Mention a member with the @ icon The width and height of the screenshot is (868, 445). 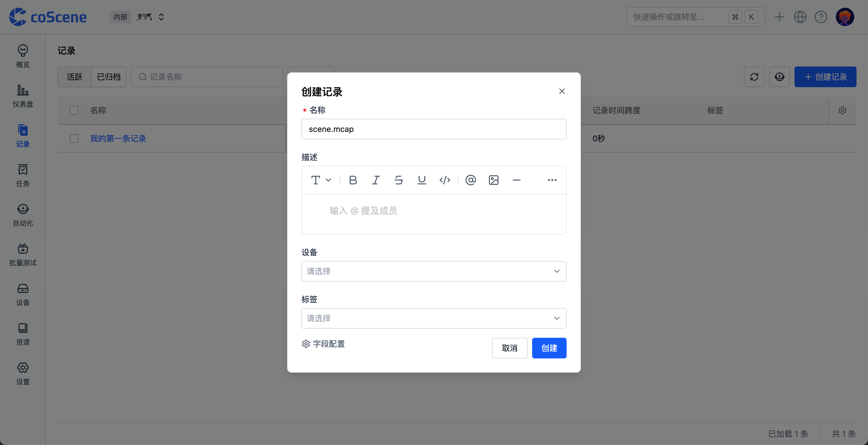(x=470, y=180)
